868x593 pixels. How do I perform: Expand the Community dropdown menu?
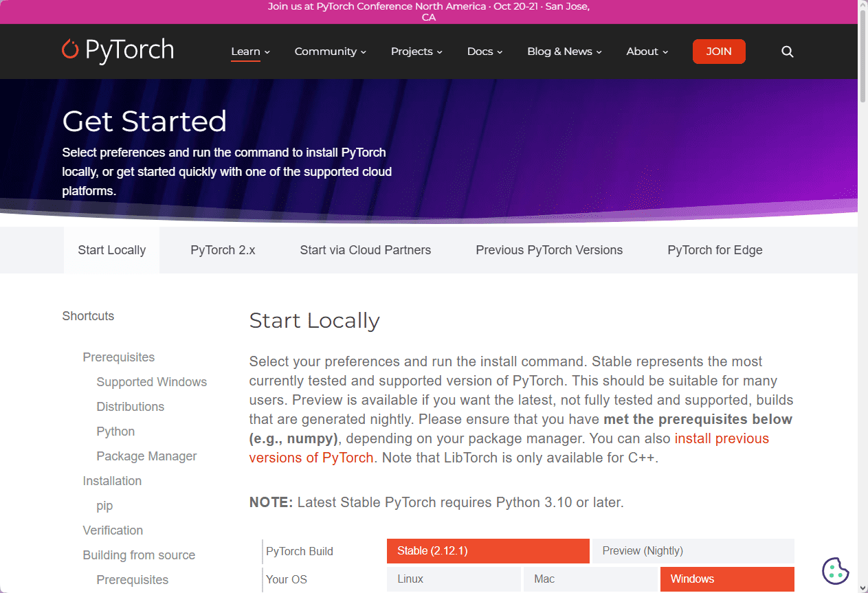(x=331, y=52)
